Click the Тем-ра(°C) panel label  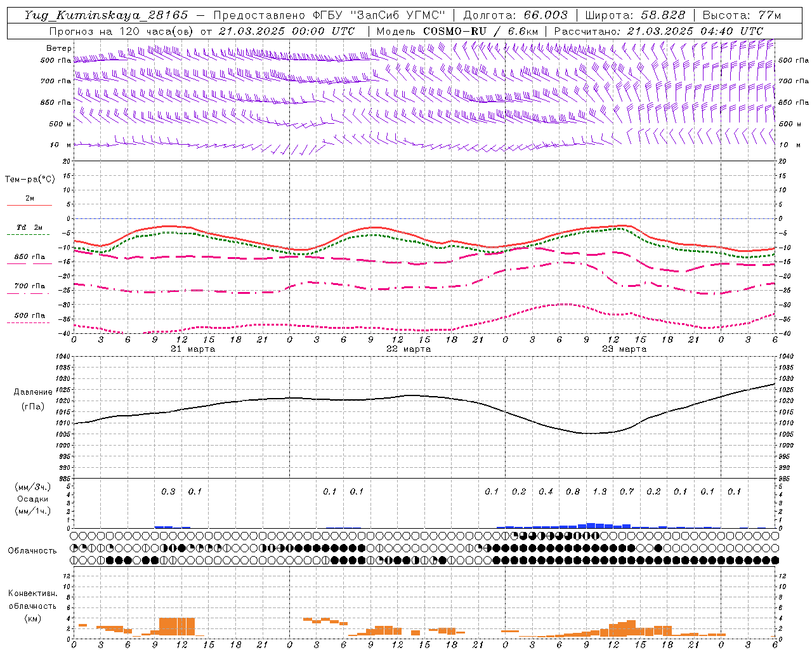(30, 180)
